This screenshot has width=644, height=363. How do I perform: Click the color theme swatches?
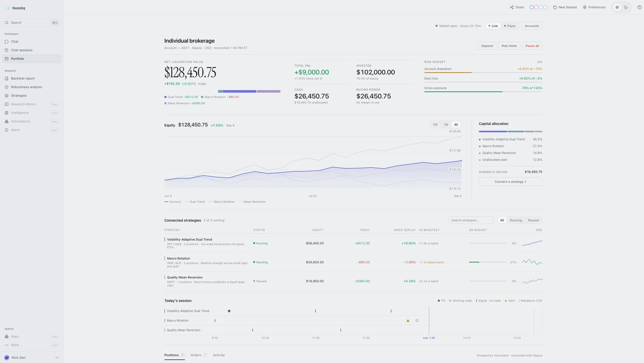pyautogui.click(x=538, y=8)
